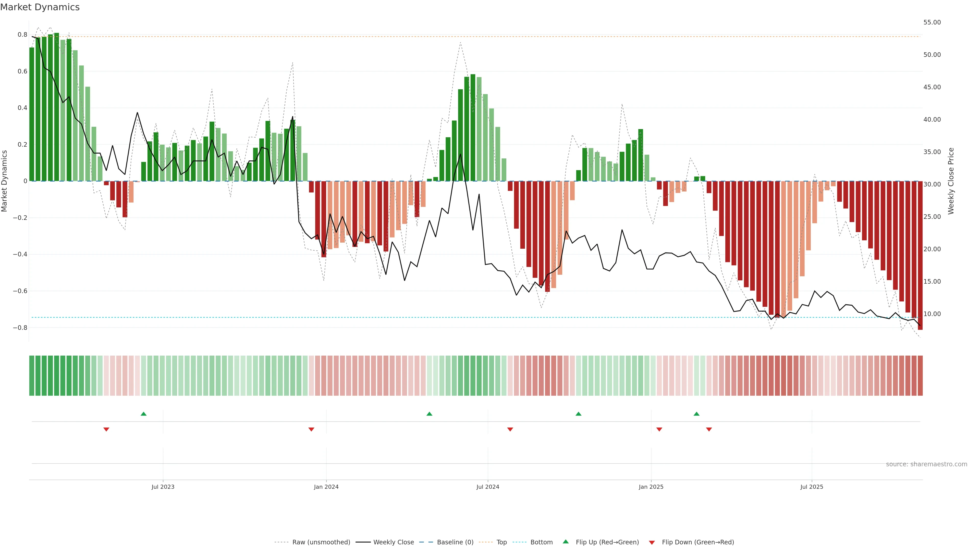Click the earliest red Flip Down triangle marker
Viewport: 980px width, 551px height.
(x=106, y=429)
